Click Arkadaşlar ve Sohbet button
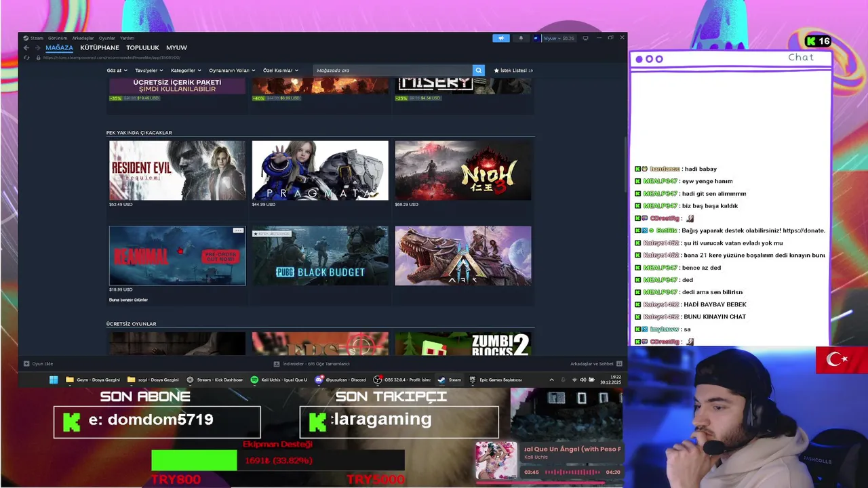 coord(596,364)
